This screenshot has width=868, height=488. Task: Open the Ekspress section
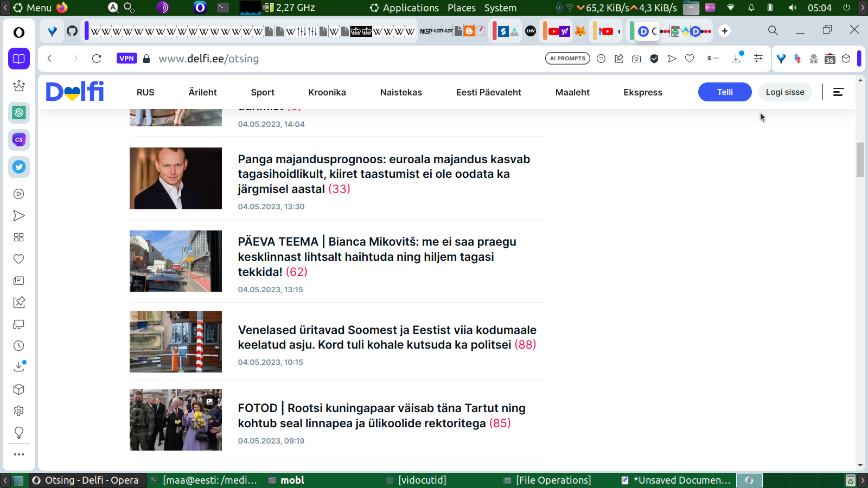(643, 92)
